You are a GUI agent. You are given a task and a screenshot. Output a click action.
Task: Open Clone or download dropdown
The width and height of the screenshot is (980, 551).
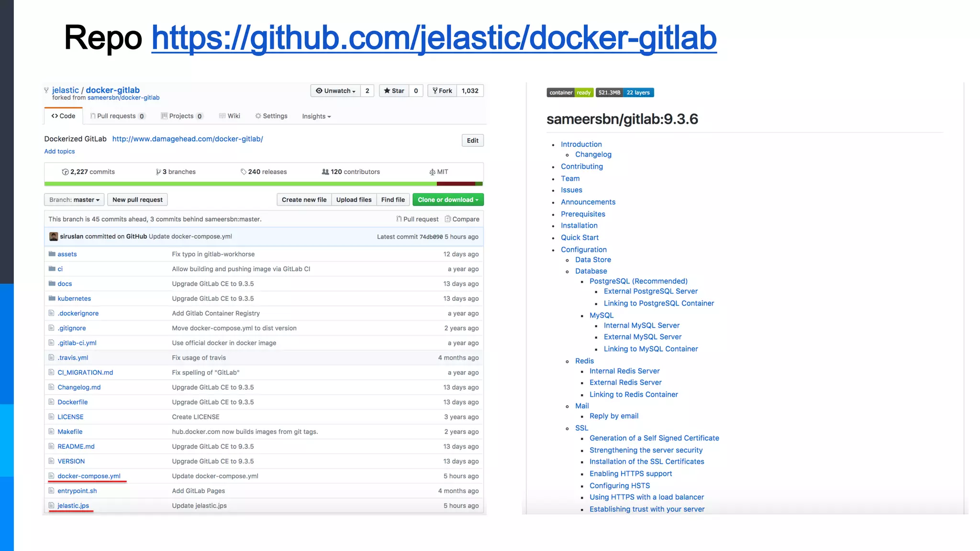point(448,199)
